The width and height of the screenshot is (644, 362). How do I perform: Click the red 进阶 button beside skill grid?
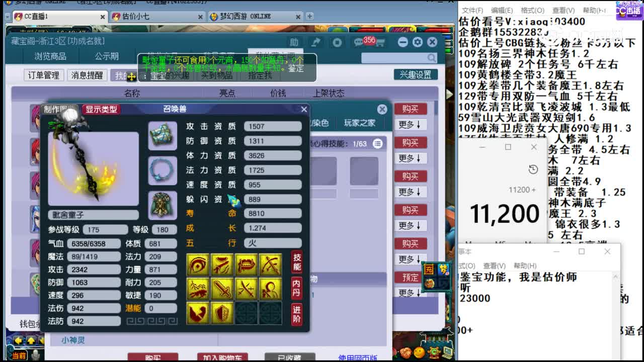[296, 313]
